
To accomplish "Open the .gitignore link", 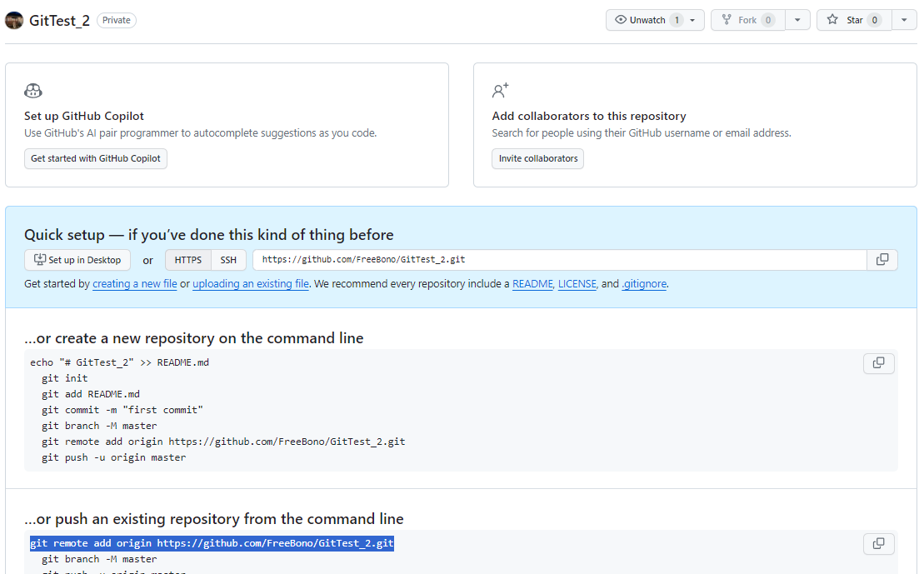I will pyautogui.click(x=644, y=283).
